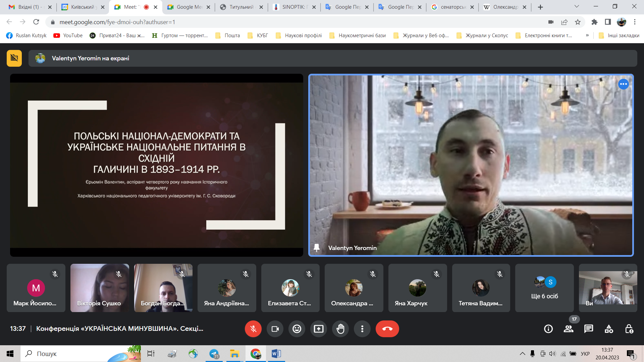Open meeting details info icon

[x=548, y=329]
